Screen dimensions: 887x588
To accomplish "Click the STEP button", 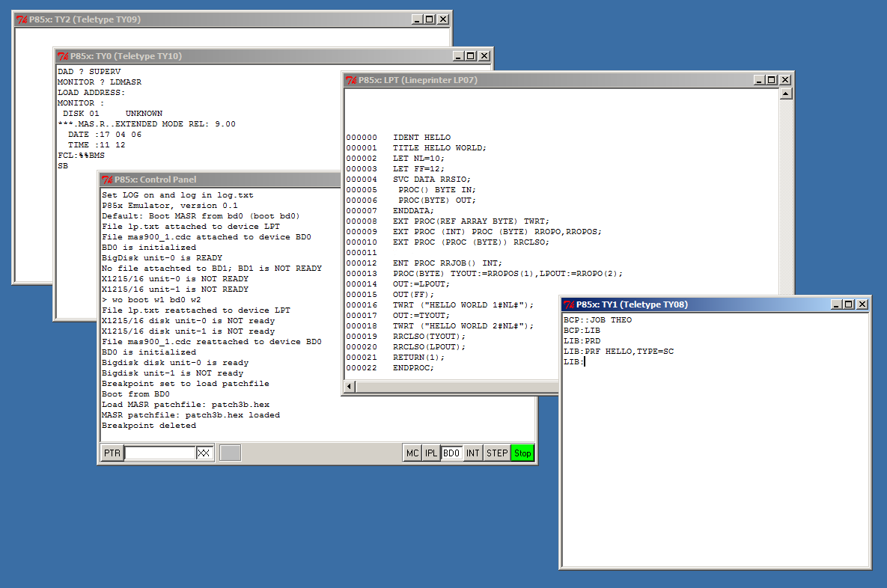I will pyautogui.click(x=497, y=453).
